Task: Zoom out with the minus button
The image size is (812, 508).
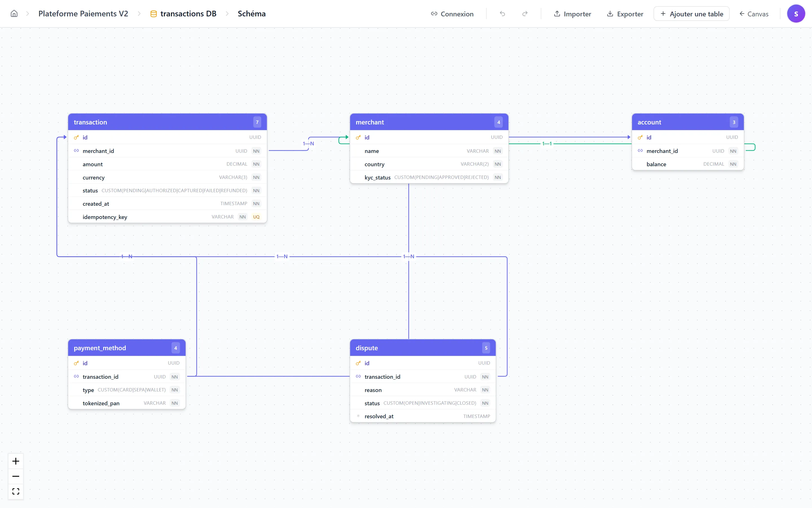Action: (x=16, y=476)
